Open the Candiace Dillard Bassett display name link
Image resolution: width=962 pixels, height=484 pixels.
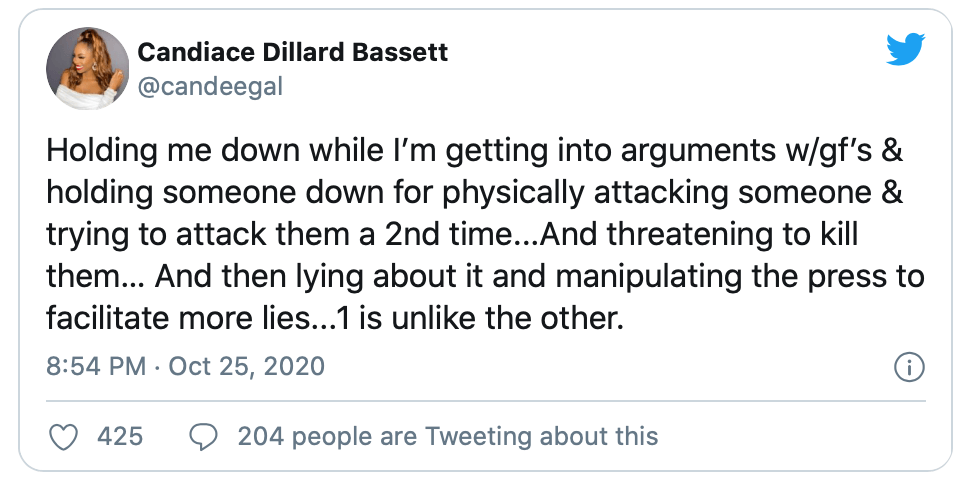coord(293,52)
